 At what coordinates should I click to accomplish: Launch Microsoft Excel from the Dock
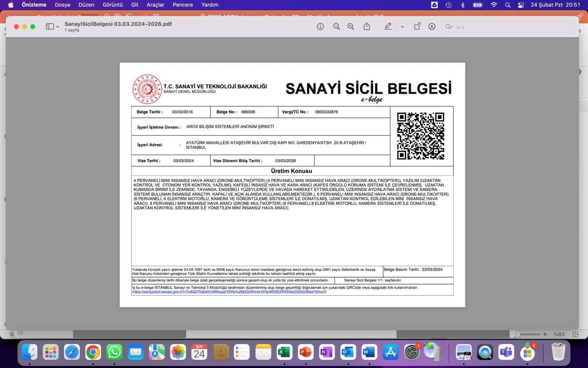point(284,352)
